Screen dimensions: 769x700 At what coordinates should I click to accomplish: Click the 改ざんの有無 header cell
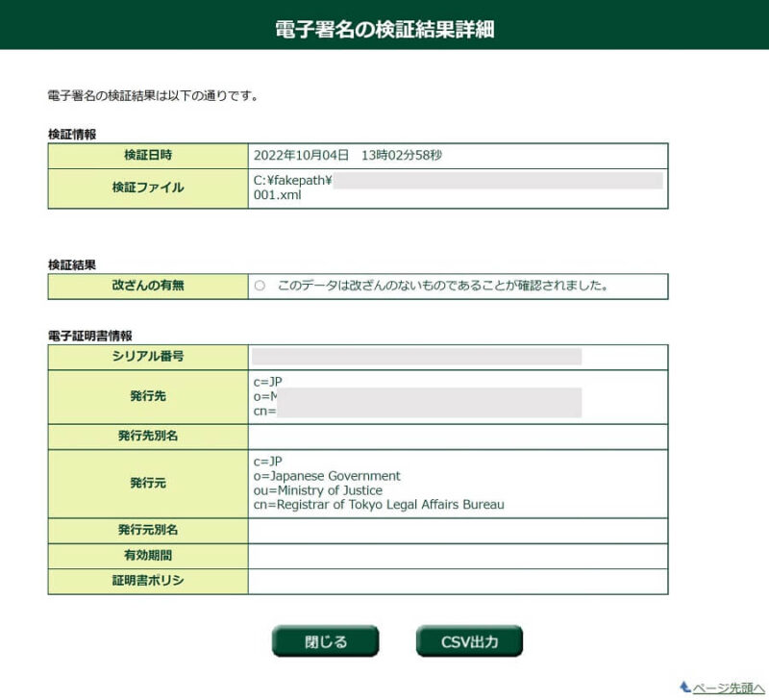tap(148, 286)
